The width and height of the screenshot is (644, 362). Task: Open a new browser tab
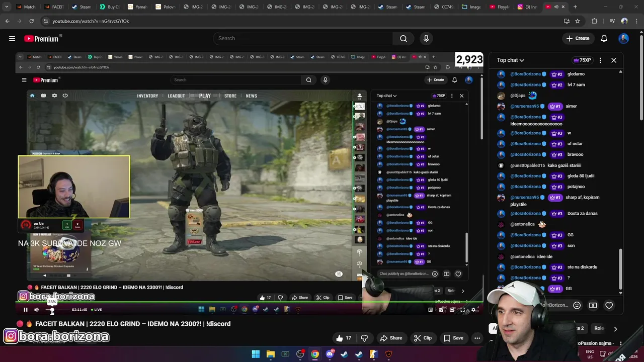click(x=575, y=7)
